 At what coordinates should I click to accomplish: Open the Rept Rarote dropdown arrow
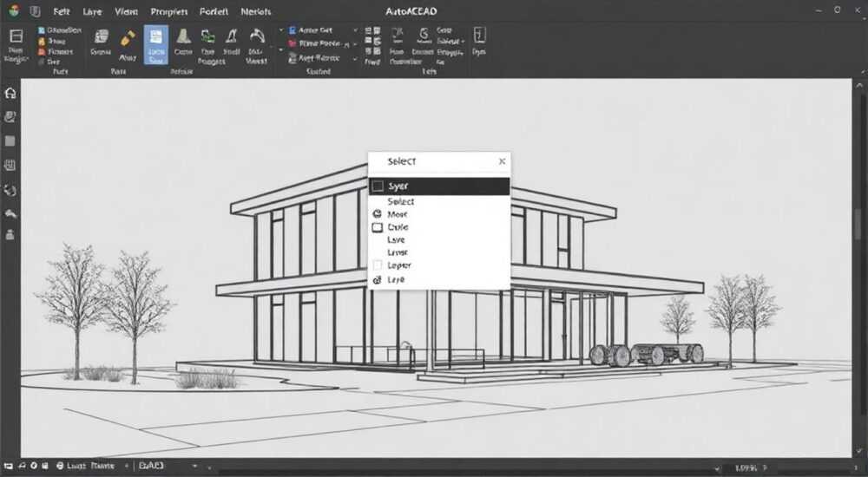(355, 58)
